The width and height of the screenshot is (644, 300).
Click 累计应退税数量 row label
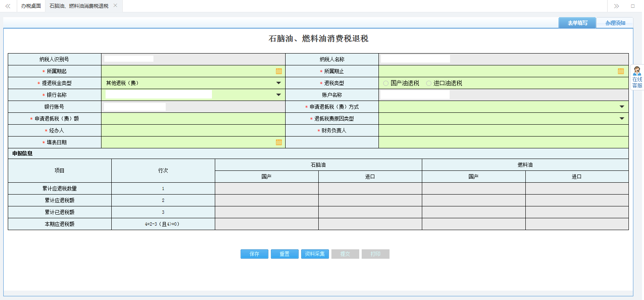pos(60,188)
